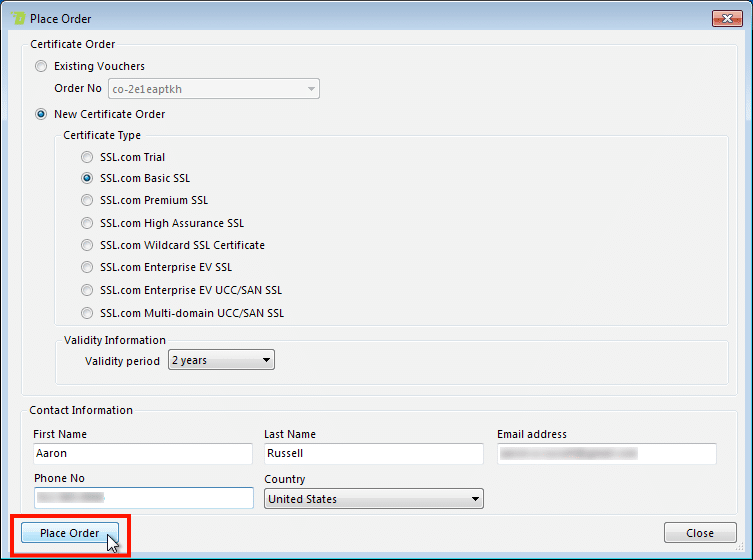Screen dimensions: 753x560
Task: Select SSL.com High Assurance SSL
Action: pyautogui.click(x=88, y=223)
